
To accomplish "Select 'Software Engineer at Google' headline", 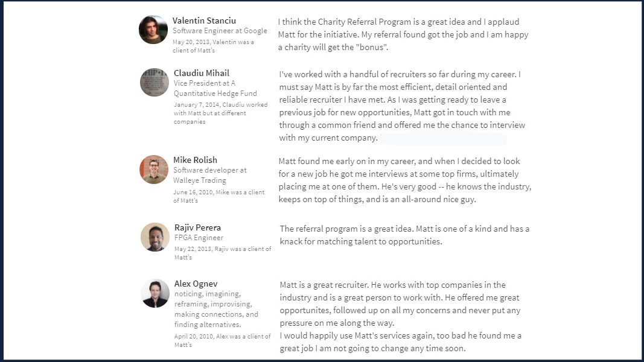I will tap(220, 31).
